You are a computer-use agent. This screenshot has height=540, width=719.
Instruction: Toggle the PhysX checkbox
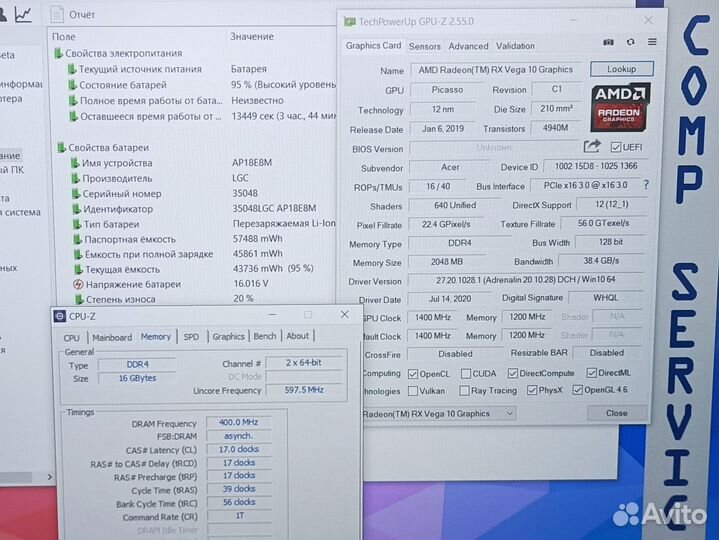(x=532, y=390)
